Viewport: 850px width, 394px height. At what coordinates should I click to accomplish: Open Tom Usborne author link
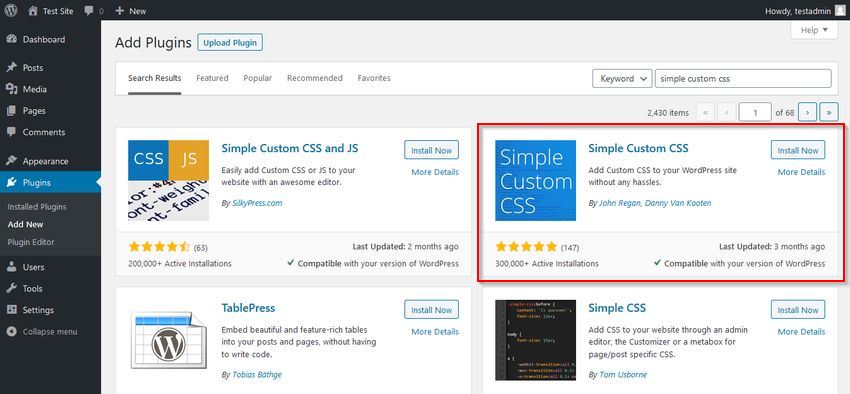click(623, 374)
